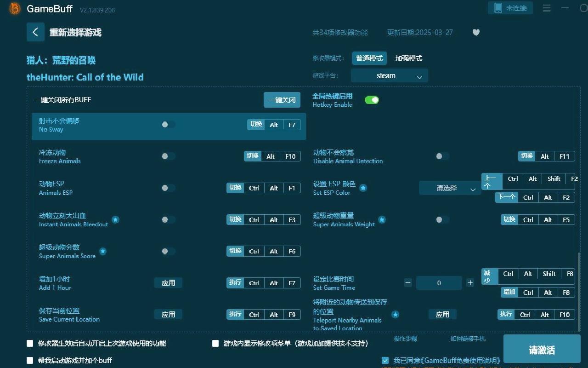Image resolution: width=588 pixels, height=368 pixels.
Task: Decrease Set Game Time with minus button
Action: pos(408,283)
